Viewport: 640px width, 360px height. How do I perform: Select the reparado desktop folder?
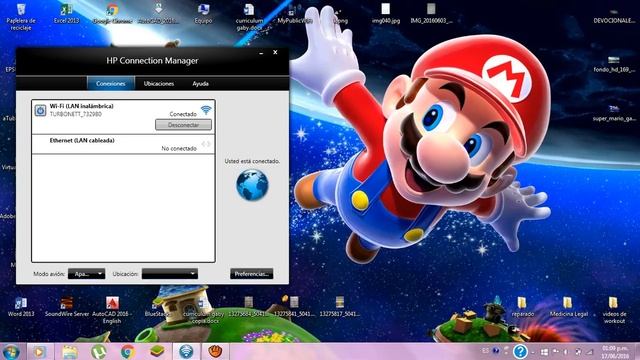522,307
